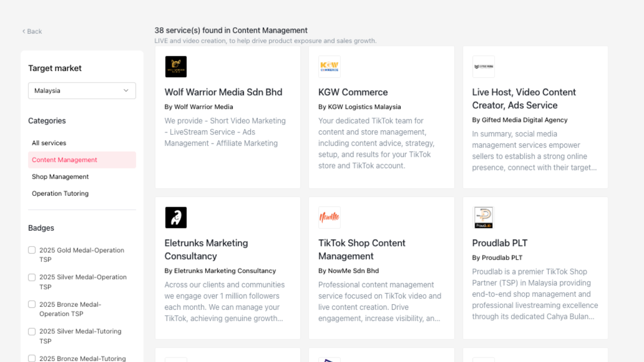Click the 'Badges' section heading
The image size is (644, 362).
point(41,228)
